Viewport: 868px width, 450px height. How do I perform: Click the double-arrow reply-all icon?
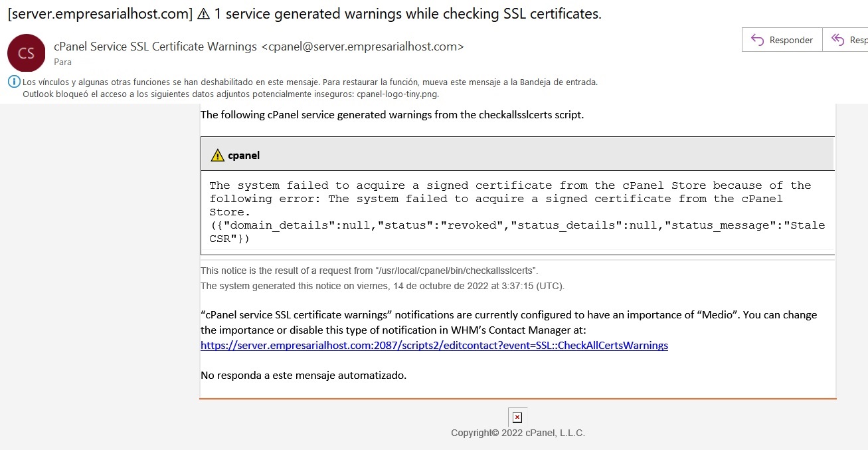pos(839,39)
